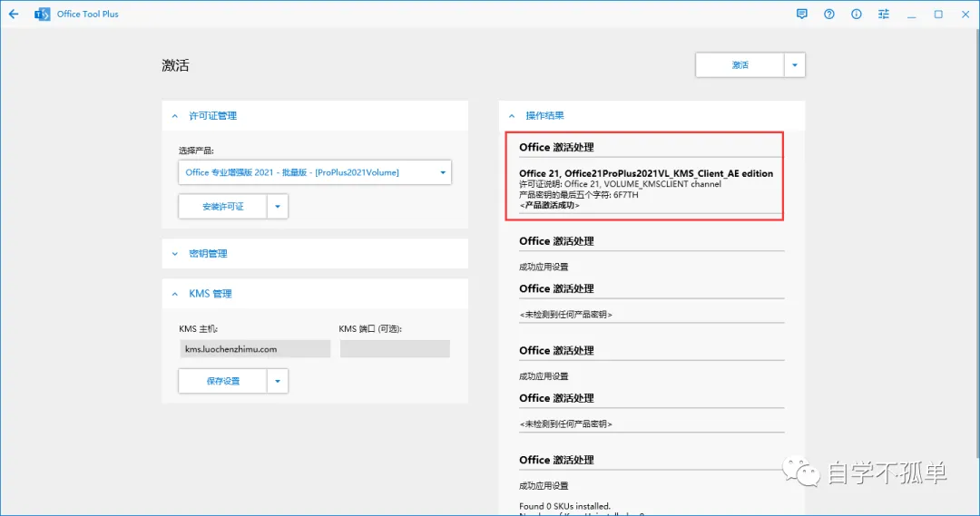
Task: Click the VOLUME_KMSCLIENT channel description line
Action: point(620,184)
